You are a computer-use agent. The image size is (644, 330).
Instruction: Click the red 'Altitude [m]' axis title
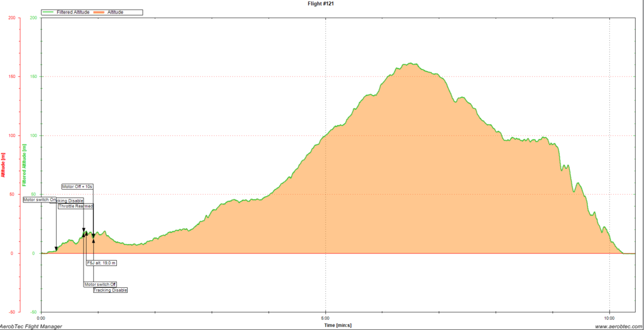[3, 165]
